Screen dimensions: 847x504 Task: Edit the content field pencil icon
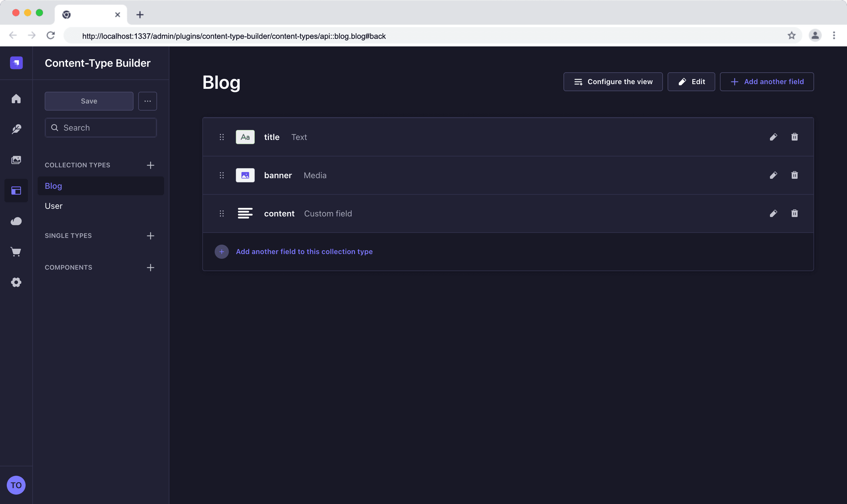click(773, 213)
